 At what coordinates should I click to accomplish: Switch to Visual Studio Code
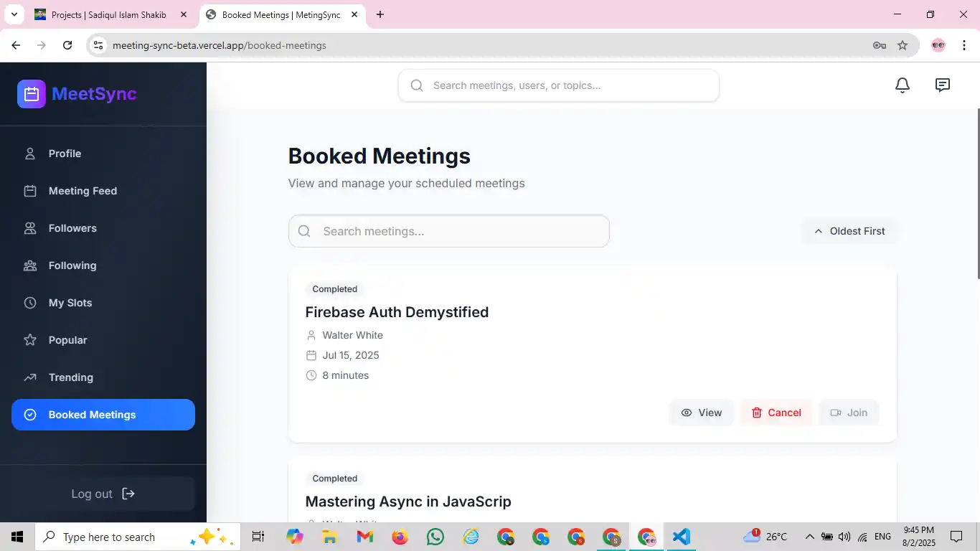[x=682, y=537]
